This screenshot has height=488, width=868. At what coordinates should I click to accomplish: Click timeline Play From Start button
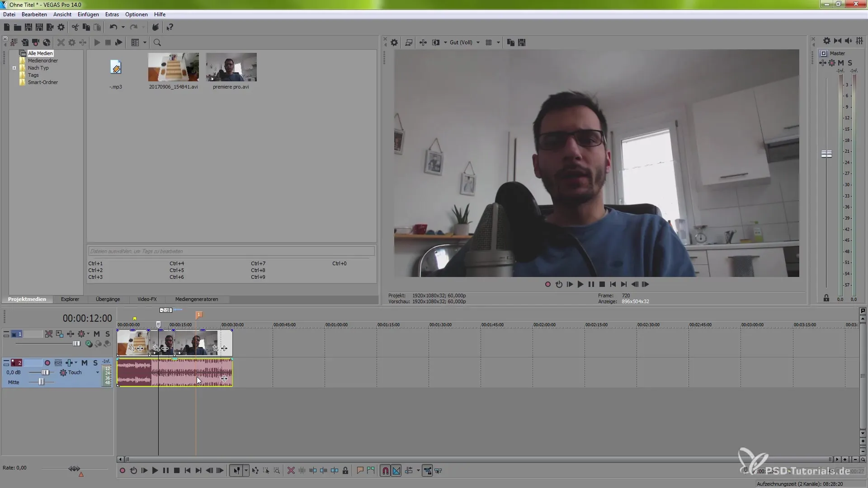click(144, 471)
